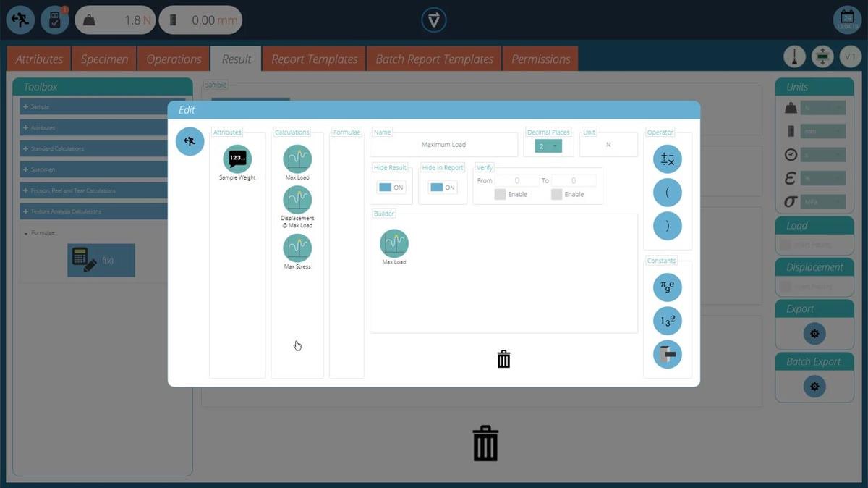Viewport: 868px width, 488px height.
Task: Select Max Load in the Calculations column
Action: point(297,159)
